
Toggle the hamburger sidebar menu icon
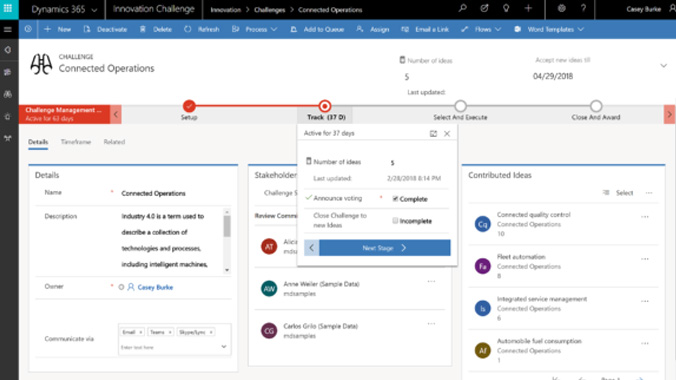coord(8,29)
